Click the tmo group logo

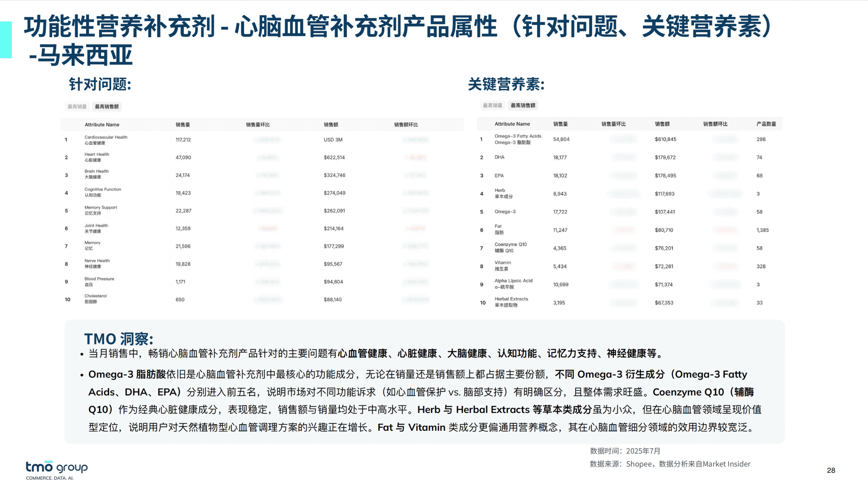pyautogui.click(x=56, y=467)
